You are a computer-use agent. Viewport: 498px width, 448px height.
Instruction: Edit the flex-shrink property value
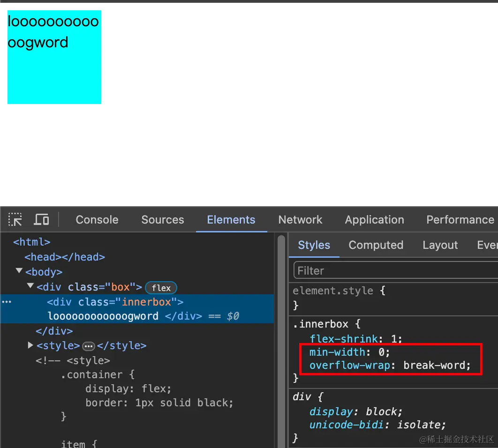click(x=394, y=339)
